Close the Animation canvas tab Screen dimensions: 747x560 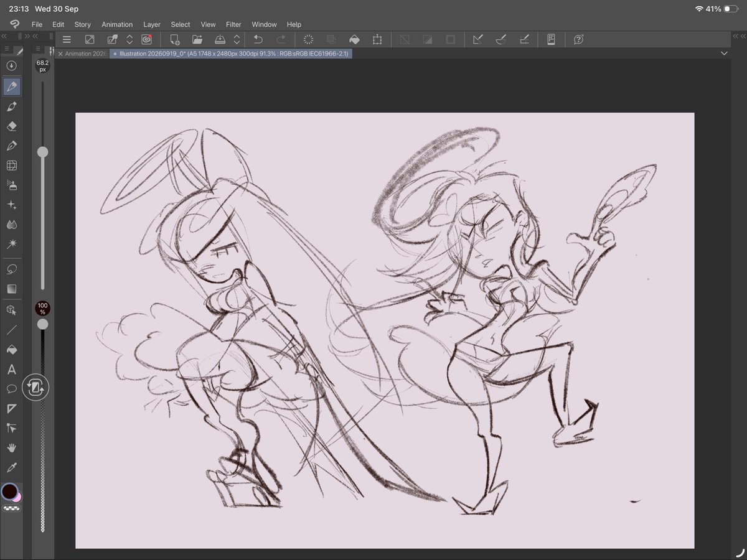pos(60,54)
